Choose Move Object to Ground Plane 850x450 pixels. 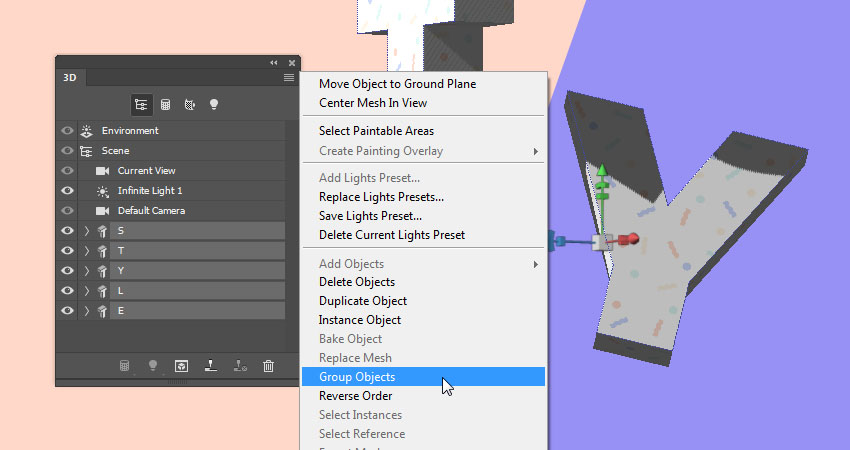tap(397, 84)
